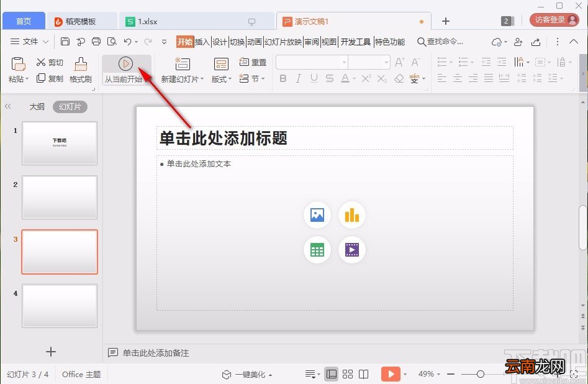Copy selection with 复制

pos(50,78)
